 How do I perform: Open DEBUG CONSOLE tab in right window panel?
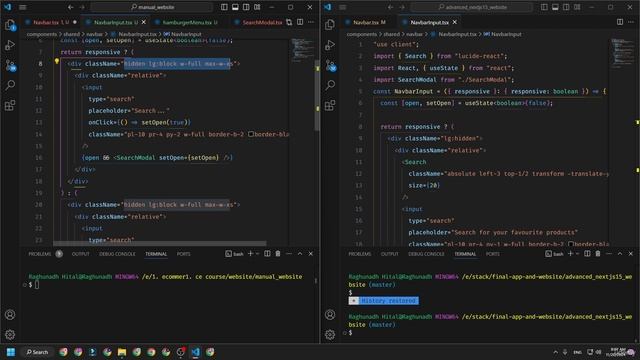tap(426, 254)
